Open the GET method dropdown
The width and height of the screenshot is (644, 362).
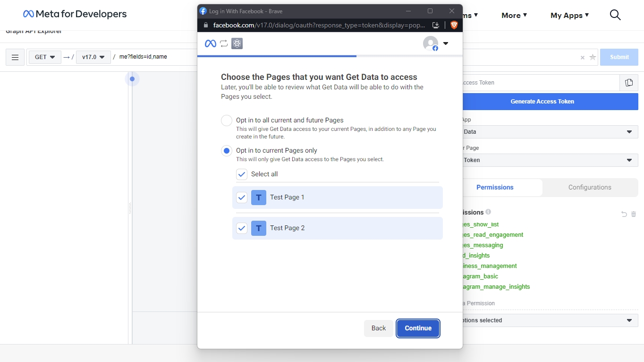[45, 57]
